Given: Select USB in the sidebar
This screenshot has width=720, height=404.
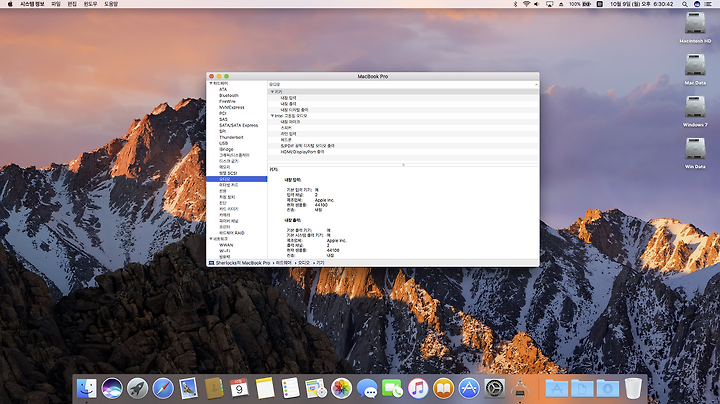Looking at the screenshot, I should tap(223, 143).
